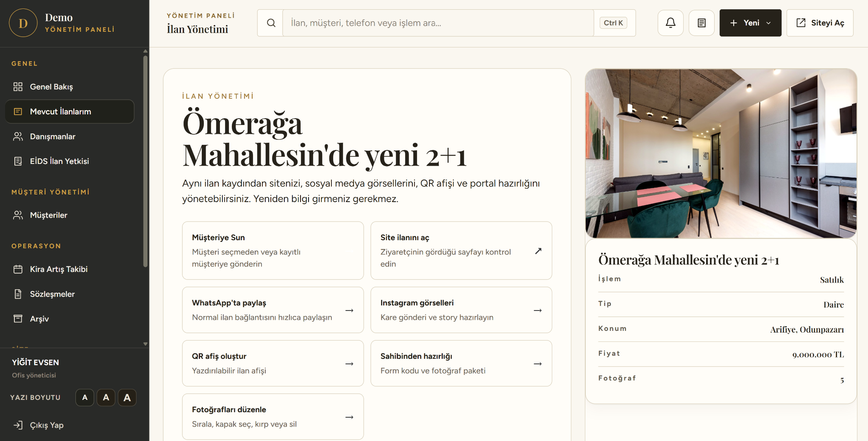Open Sözleşmeler menu item
The height and width of the screenshot is (441, 868).
[70, 294]
